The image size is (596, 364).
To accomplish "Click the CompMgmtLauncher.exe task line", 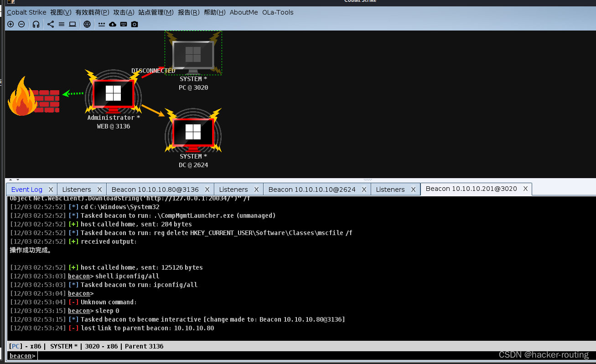I will [x=143, y=215].
